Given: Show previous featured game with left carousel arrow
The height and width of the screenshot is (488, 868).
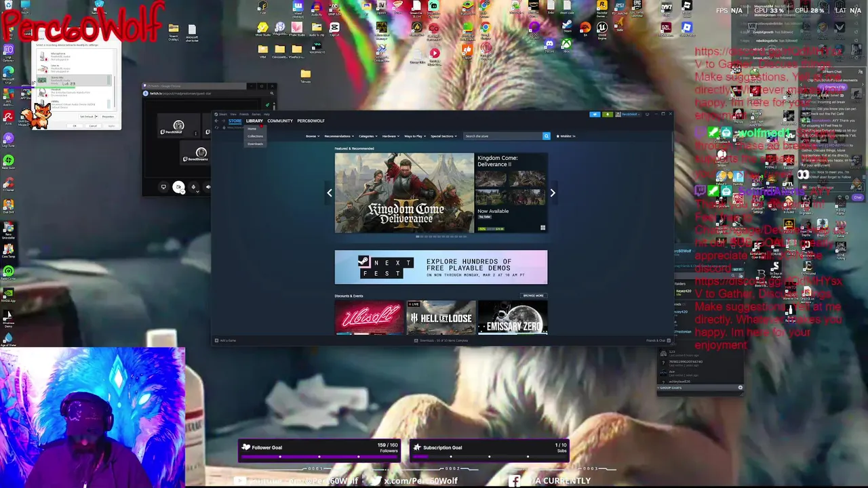Looking at the screenshot, I should (x=330, y=192).
